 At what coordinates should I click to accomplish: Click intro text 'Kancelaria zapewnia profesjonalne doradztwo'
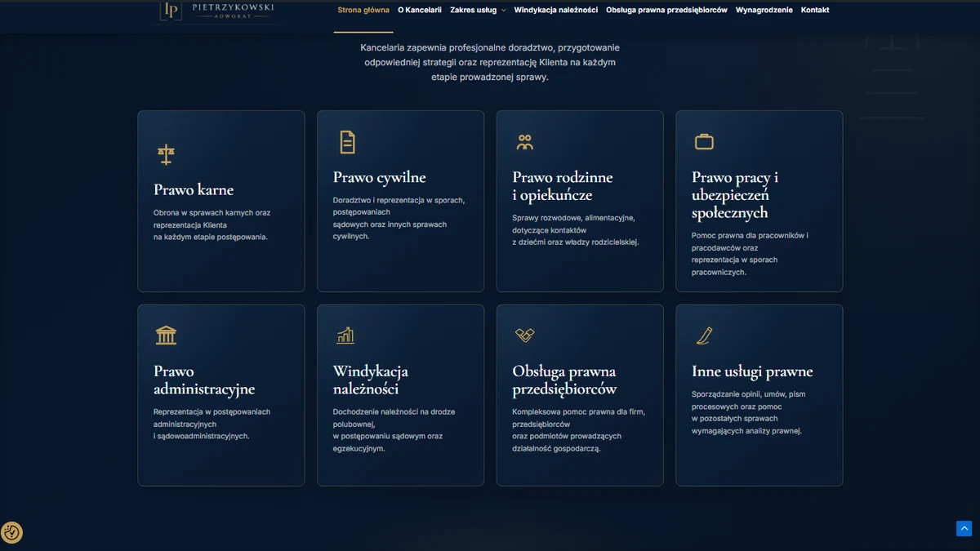coord(457,47)
